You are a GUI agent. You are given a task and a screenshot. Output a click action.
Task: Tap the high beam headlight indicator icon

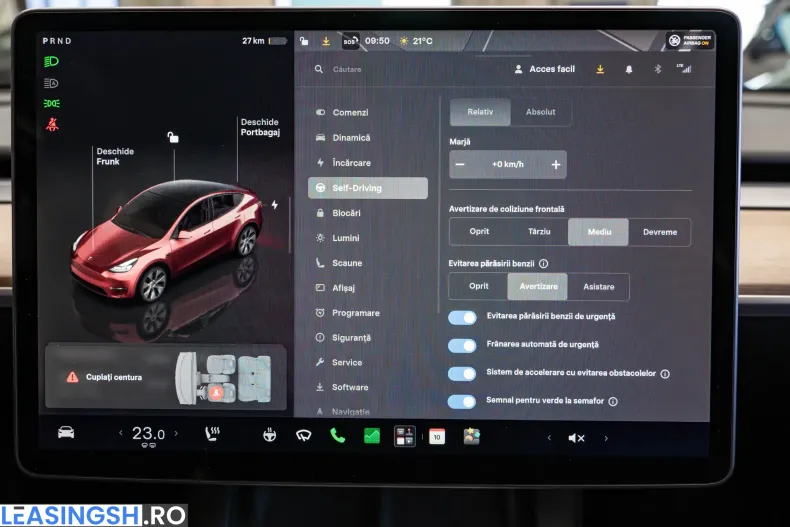click(x=51, y=61)
